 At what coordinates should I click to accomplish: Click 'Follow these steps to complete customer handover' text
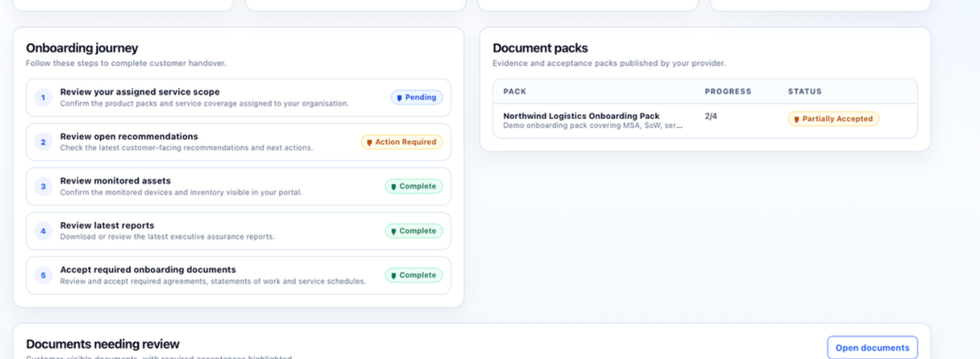click(x=126, y=63)
